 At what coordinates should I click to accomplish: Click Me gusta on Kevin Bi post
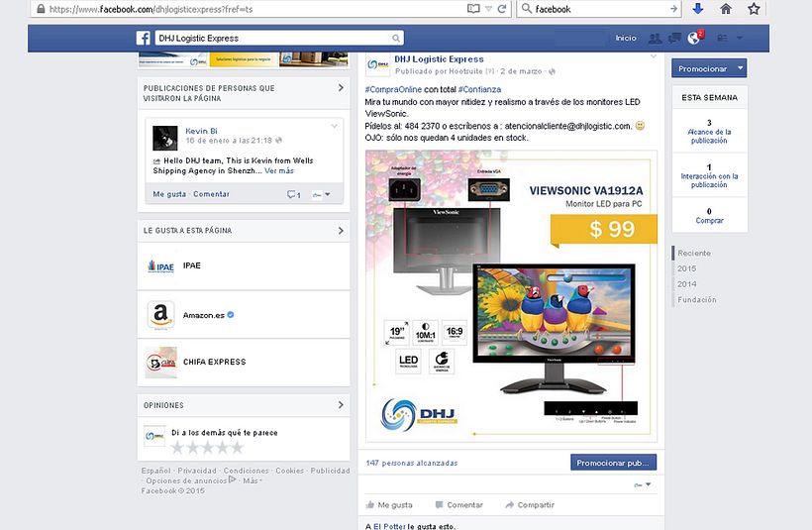169,194
